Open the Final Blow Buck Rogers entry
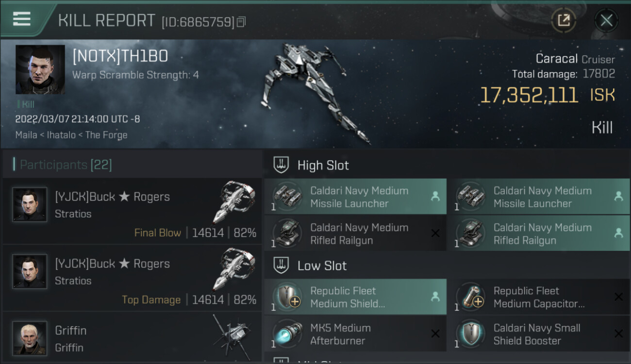Viewport: 631px width, 364px height. pyautogui.click(x=132, y=211)
